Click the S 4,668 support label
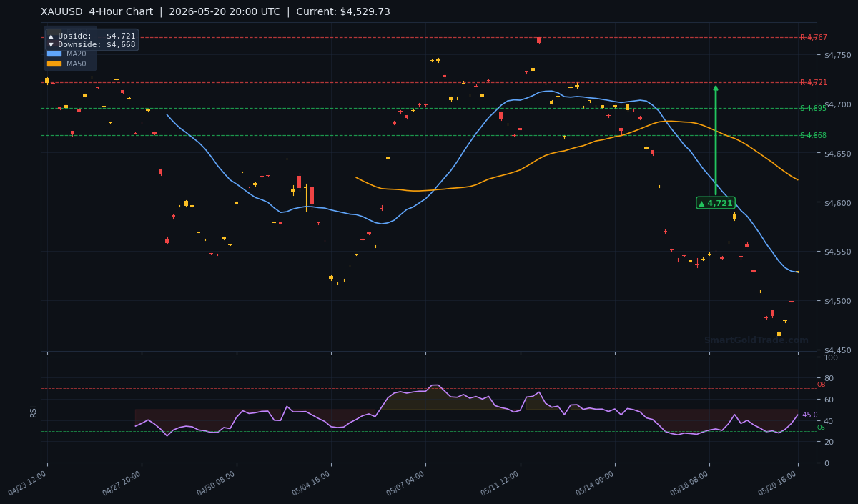This screenshot has height=504, width=858. [x=813, y=135]
